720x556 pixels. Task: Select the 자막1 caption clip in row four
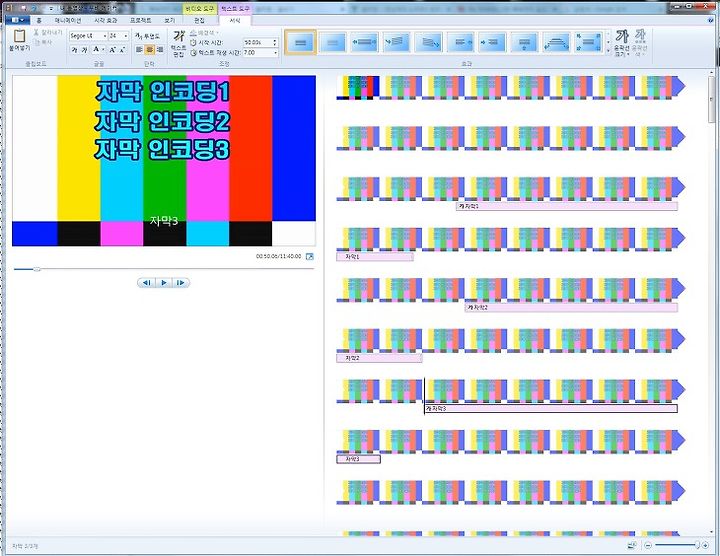click(375, 257)
